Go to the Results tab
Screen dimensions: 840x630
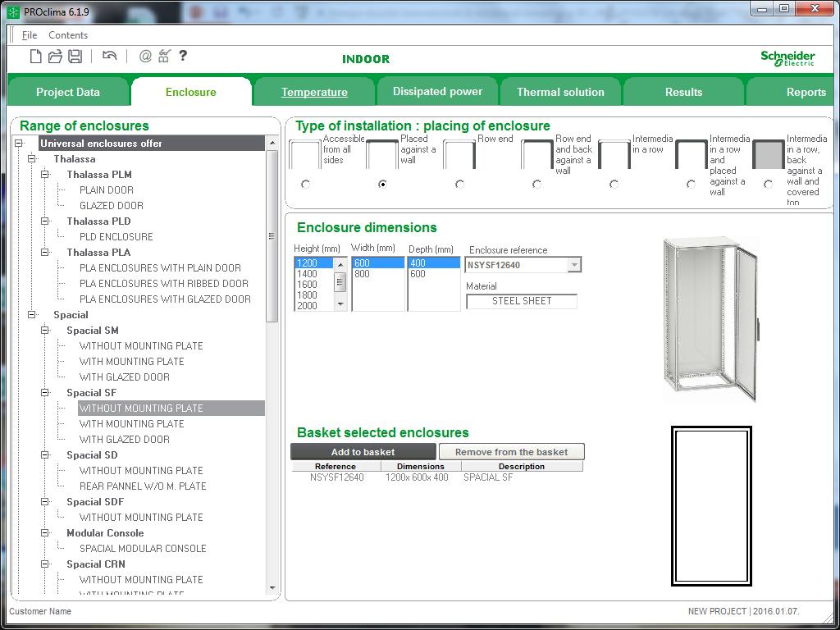pos(683,92)
